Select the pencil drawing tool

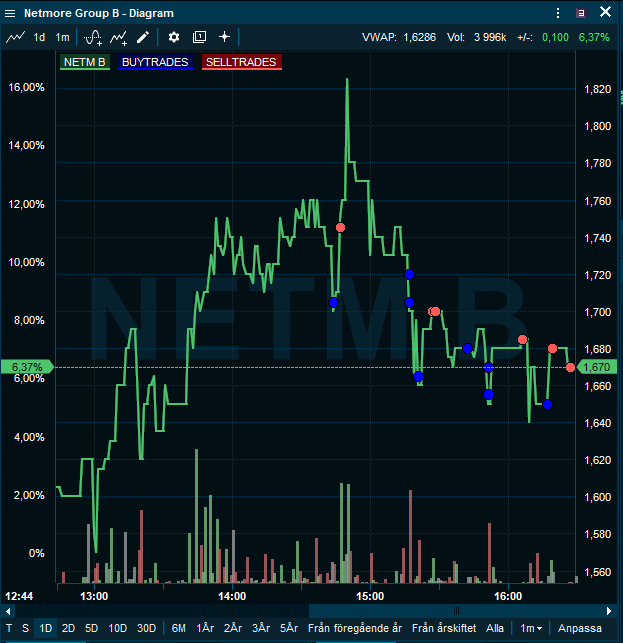[x=143, y=37]
